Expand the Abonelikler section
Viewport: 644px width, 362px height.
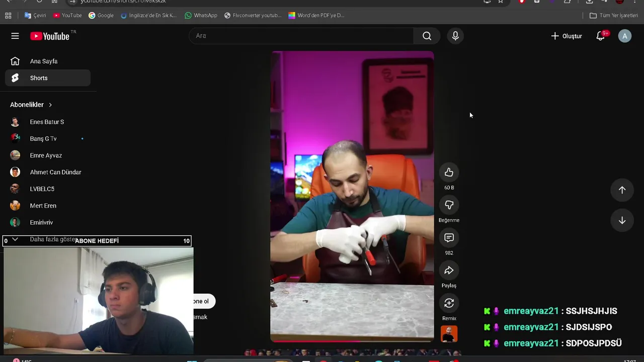pyautogui.click(x=31, y=105)
